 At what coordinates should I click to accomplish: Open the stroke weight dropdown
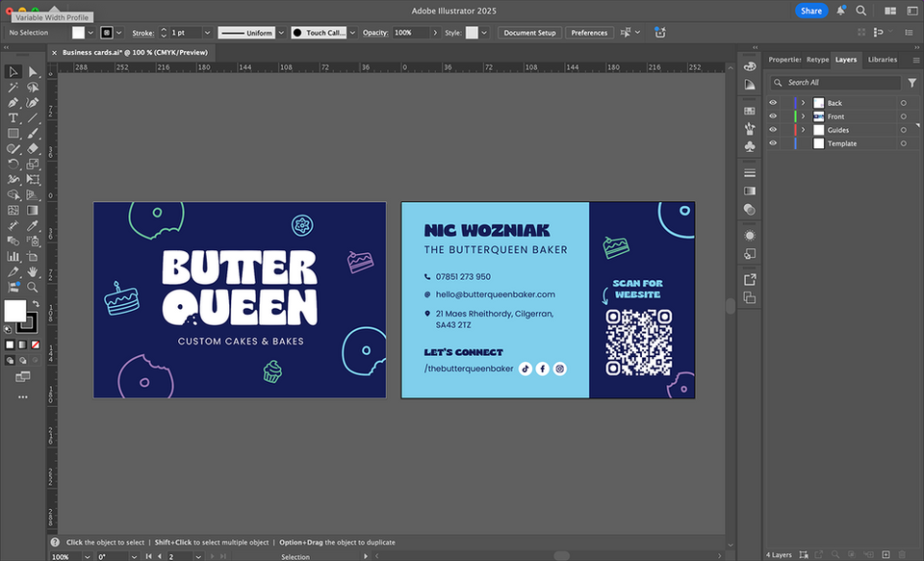coord(208,33)
